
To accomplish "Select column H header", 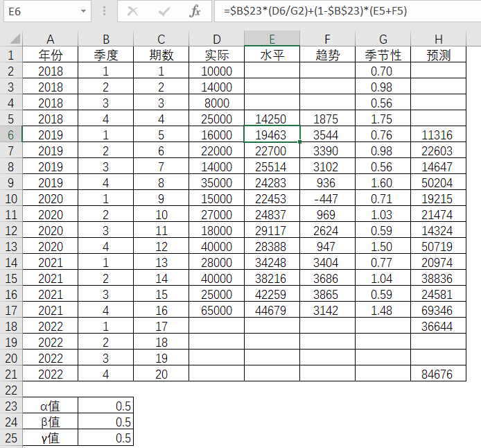I will (438, 39).
